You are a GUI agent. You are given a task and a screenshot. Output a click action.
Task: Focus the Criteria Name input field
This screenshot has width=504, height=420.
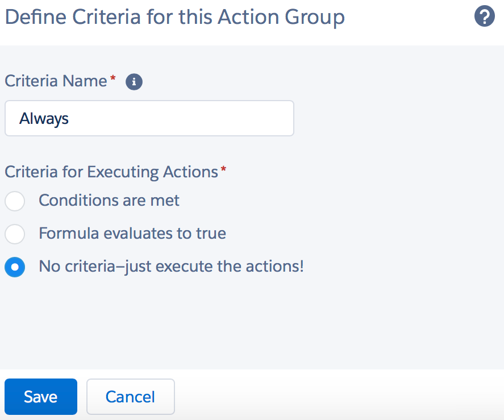[149, 118]
